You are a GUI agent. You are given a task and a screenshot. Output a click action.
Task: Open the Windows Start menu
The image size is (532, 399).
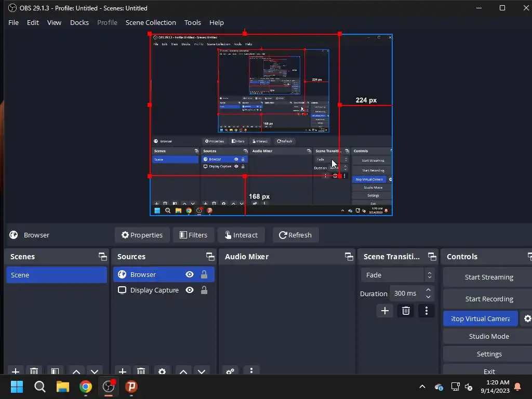17,387
